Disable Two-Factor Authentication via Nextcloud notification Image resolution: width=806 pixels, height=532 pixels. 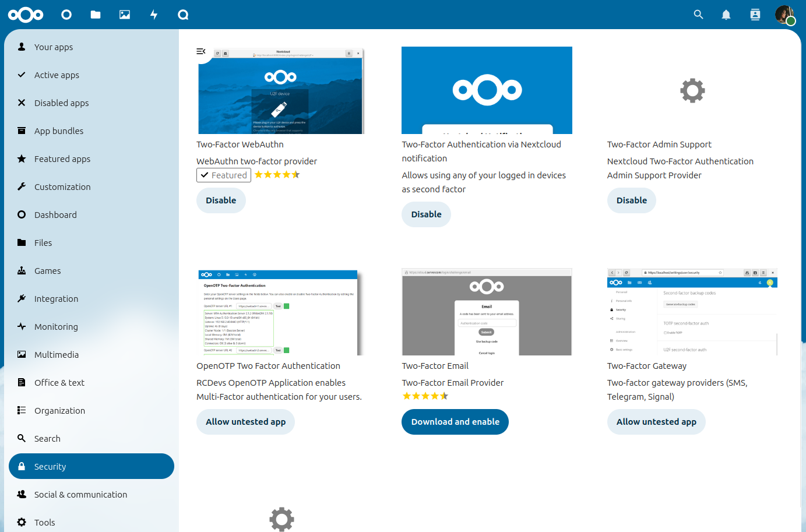426,214
